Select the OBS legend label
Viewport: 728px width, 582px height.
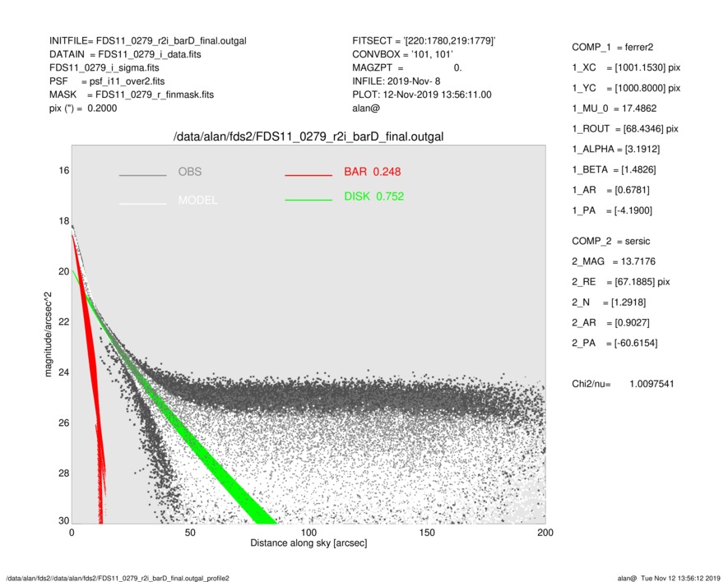pos(190,172)
